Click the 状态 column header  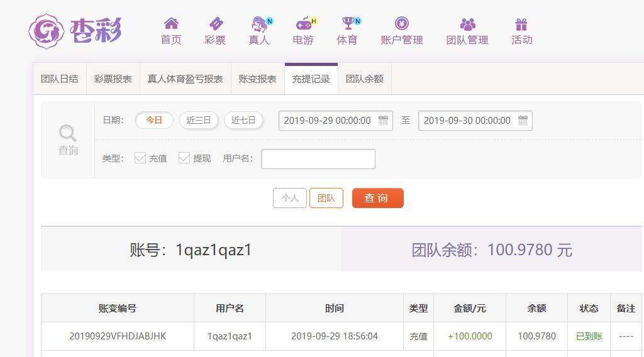point(589,308)
